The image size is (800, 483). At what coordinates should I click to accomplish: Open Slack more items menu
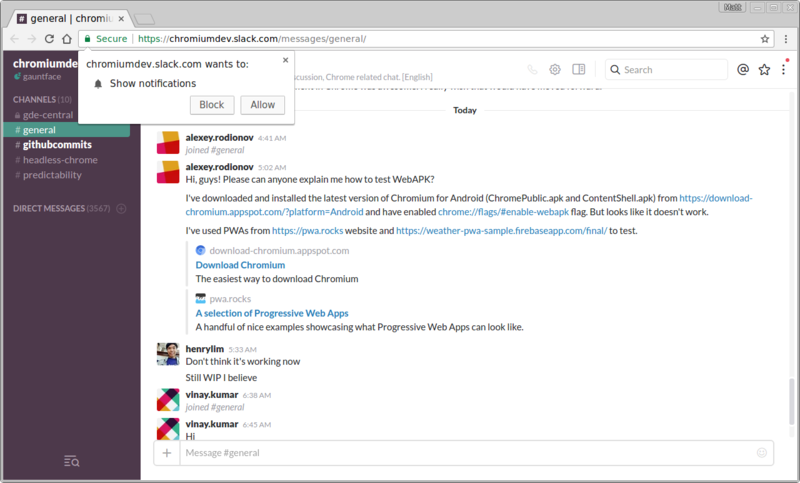[784, 70]
